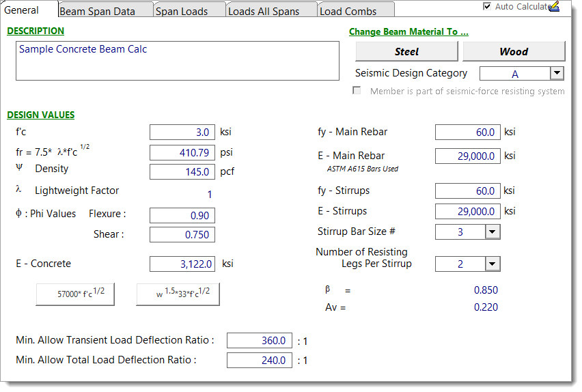Select the Load Combs tab

point(348,11)
